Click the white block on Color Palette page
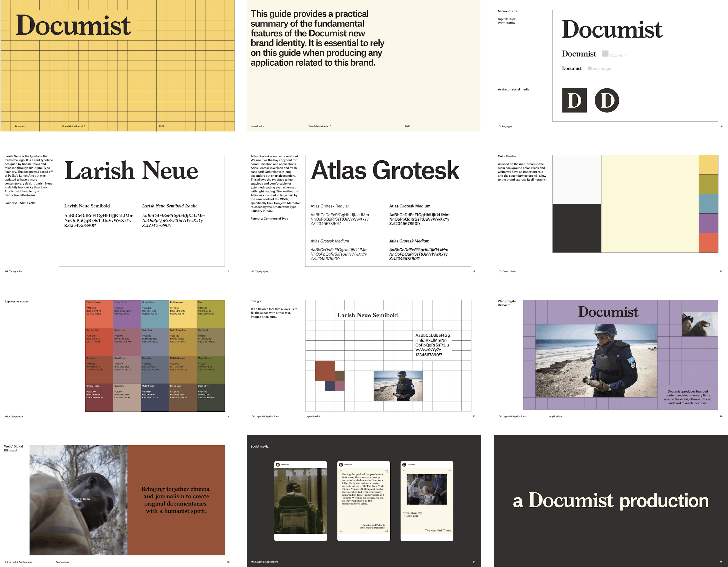Viewport: 728px width, 567px height. pos(577,179)
